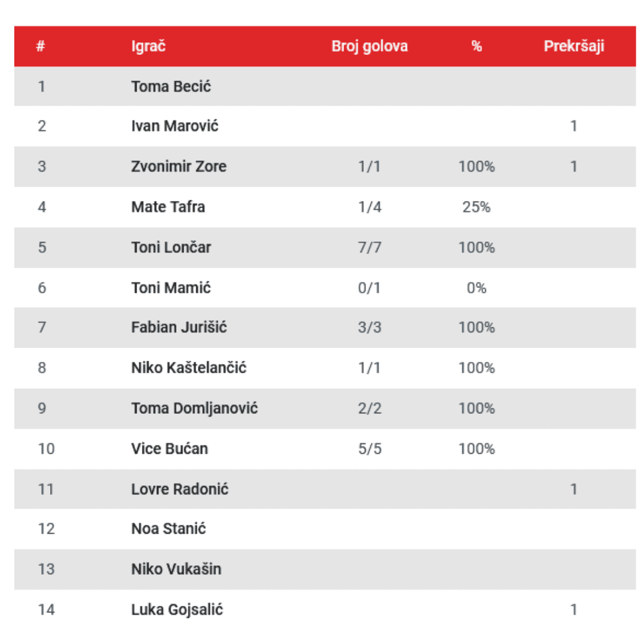The height and width of the screenshot is (644, 644).
Task: Select Toni Lončar in the table
Action: pyautogui.click(x=171, y=247)
